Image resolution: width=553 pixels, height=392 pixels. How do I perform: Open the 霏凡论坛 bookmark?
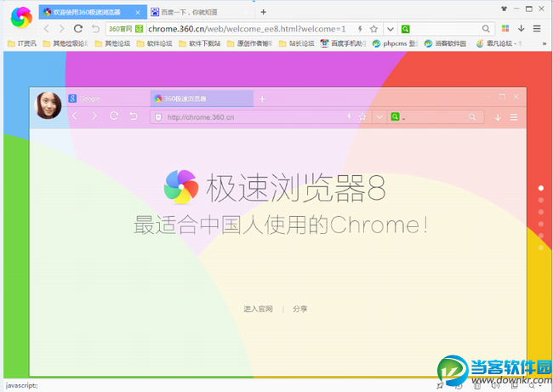click(x=499, y=43)
